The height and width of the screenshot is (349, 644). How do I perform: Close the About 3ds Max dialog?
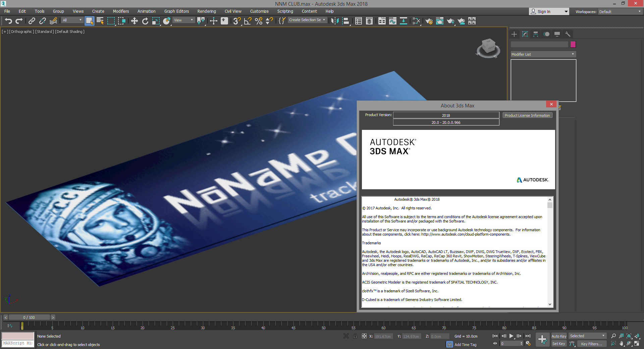[551, 104]
